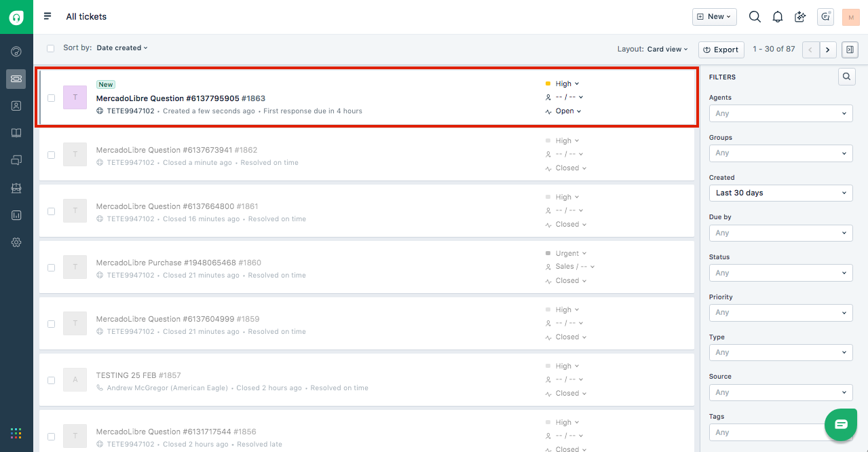Click pagination text 1 - 30 of 87
The width and height of the screenshot is (868, 452).
pyautogui.click(x=774, y=50)
